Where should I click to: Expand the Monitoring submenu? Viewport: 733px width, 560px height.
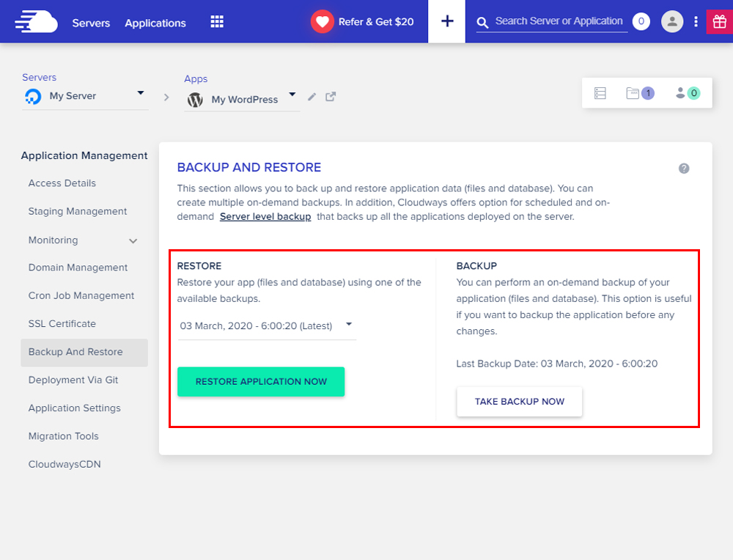pyautogui.click(x=133, y=240)
